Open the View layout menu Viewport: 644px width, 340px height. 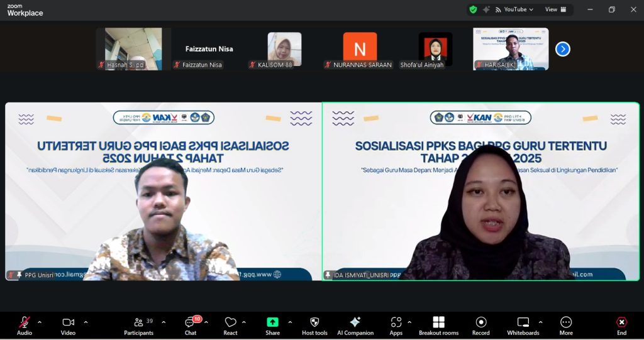pyautogui.click(x=555, y=9)
